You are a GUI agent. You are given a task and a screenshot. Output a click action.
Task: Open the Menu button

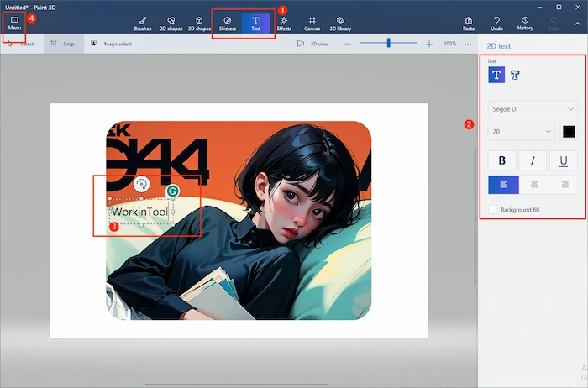[x=14, y=23]
